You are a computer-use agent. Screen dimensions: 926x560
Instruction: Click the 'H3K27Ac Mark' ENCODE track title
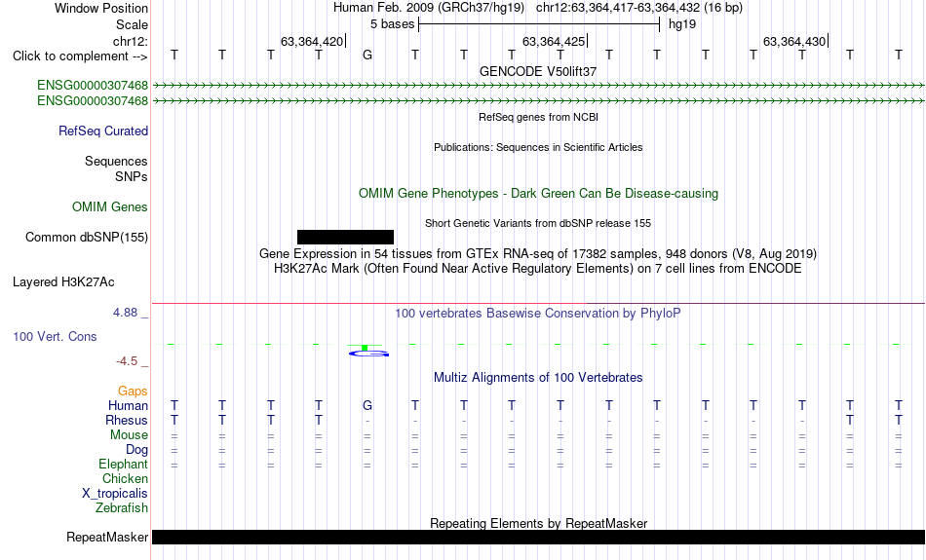tap(538, 269)
